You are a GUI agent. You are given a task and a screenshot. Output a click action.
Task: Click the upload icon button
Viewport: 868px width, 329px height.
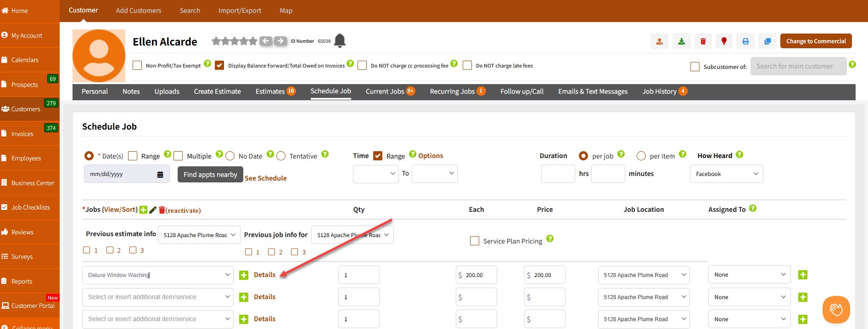(659, 41)
